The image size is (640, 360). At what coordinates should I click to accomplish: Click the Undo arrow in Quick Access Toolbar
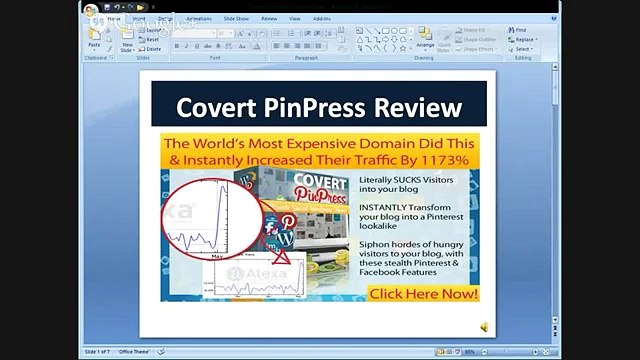point(117,7)
